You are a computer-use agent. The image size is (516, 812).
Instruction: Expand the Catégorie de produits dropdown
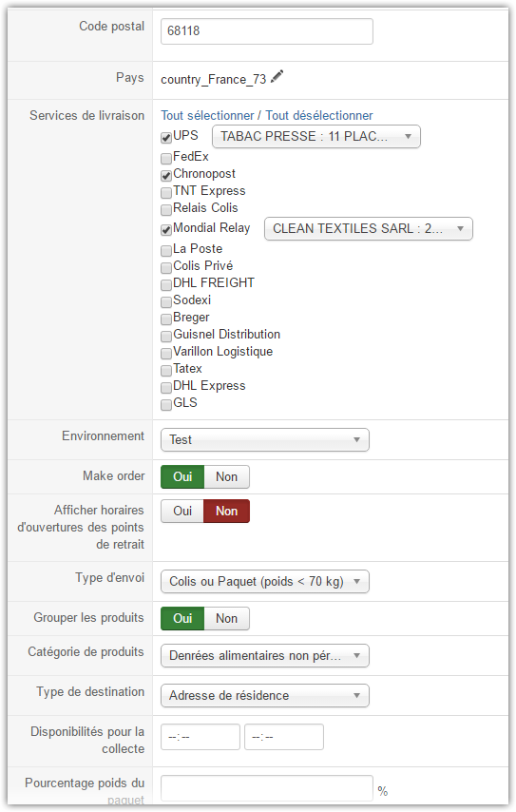tap(265, 656)
